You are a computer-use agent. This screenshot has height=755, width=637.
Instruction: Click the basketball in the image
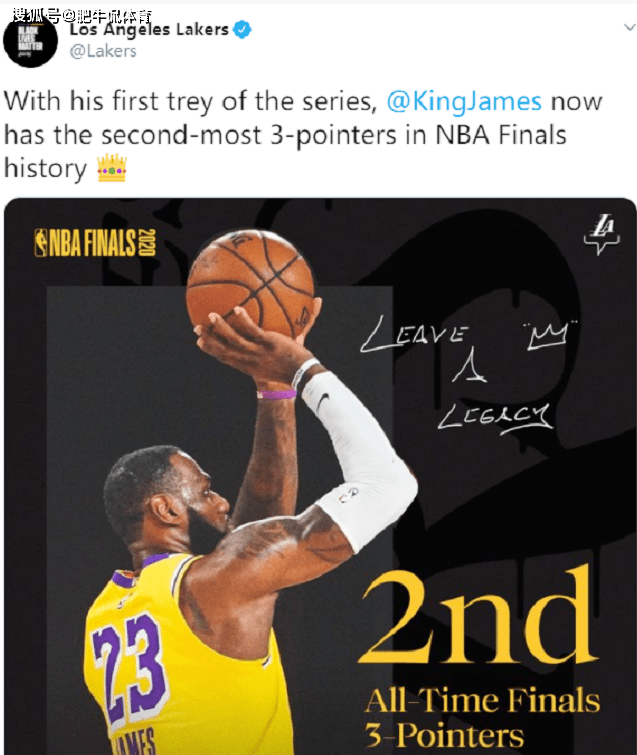[x=250, y=284]
